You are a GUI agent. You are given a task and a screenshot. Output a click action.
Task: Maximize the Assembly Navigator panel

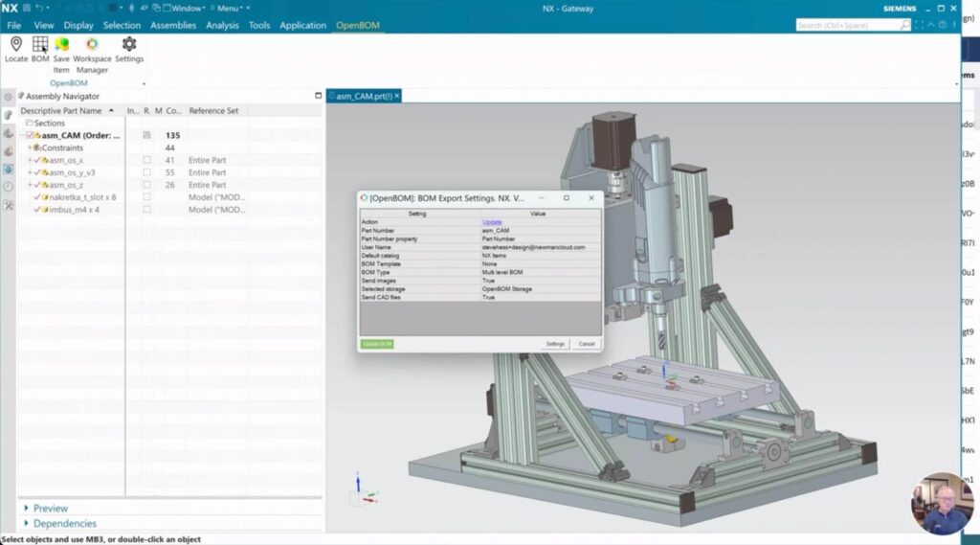point(318,96)
